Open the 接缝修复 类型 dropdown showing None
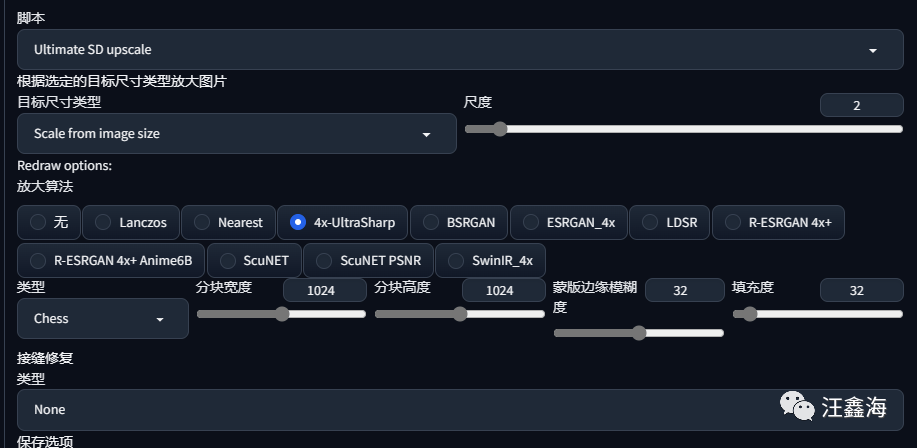This screenshot has height=448, width=917. click(460, 409)
